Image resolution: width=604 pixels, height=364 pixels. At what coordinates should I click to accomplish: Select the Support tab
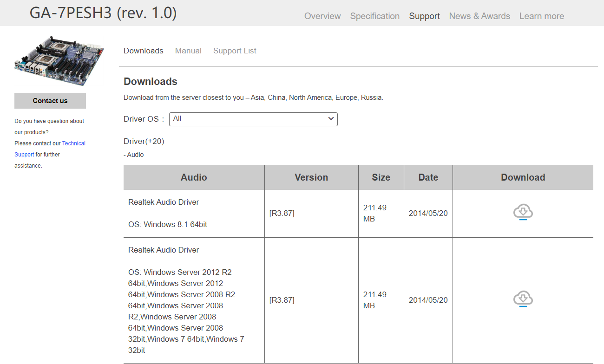coord(424,16)
